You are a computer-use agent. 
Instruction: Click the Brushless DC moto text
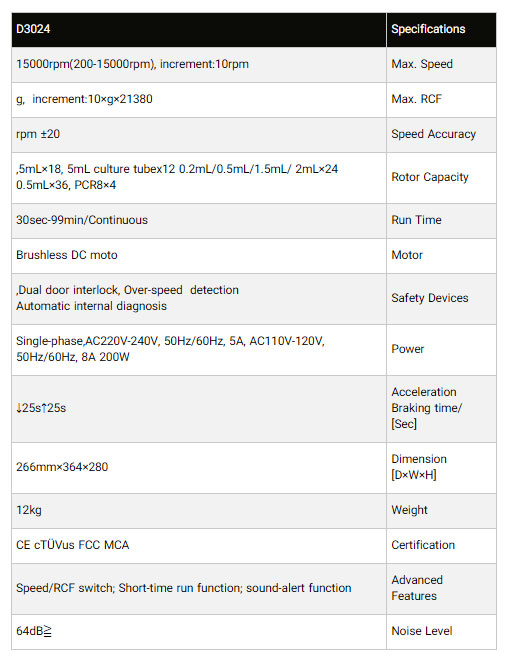point(67,255)
